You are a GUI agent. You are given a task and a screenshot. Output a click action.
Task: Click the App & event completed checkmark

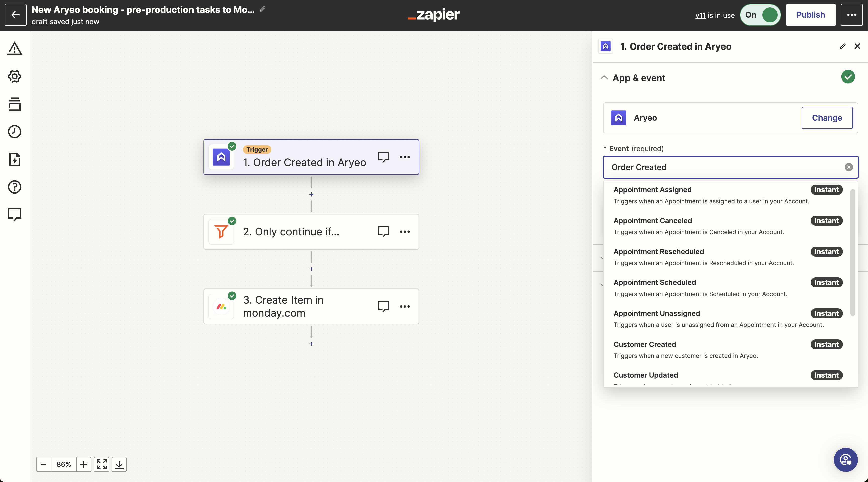[848, 77]
